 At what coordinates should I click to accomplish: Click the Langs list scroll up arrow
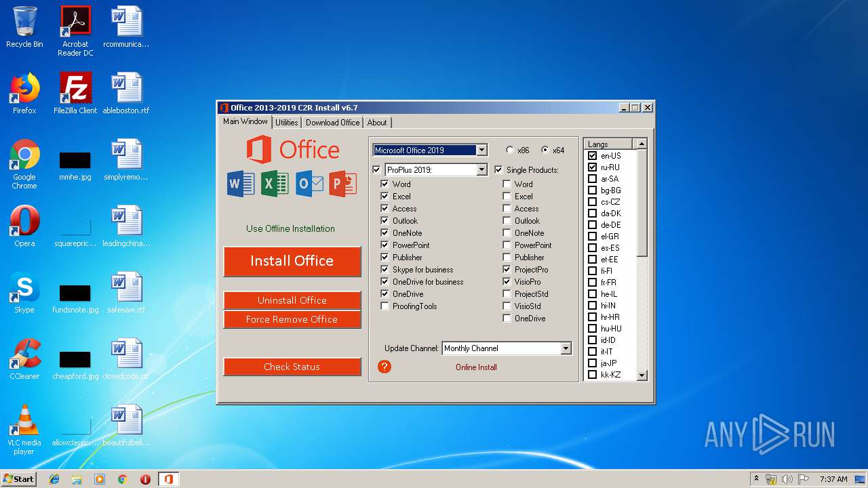pyautogui.click(x=642, y=144)
